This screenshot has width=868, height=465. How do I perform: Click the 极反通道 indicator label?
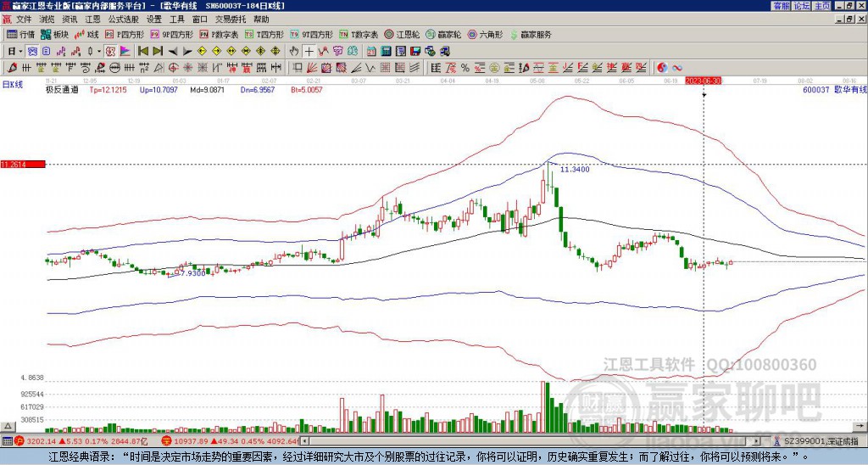(62, 89)
